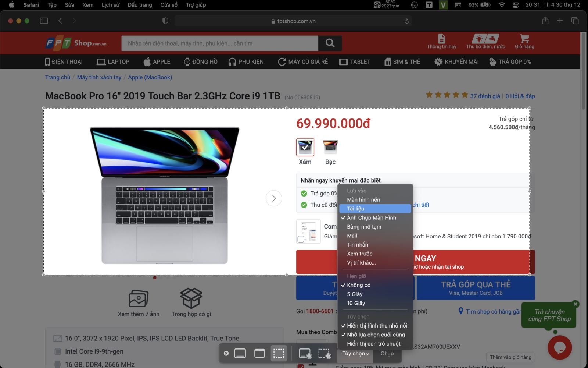Open Thông tin hay section
Screen dimensions: 588x368
tap(441, 42)
